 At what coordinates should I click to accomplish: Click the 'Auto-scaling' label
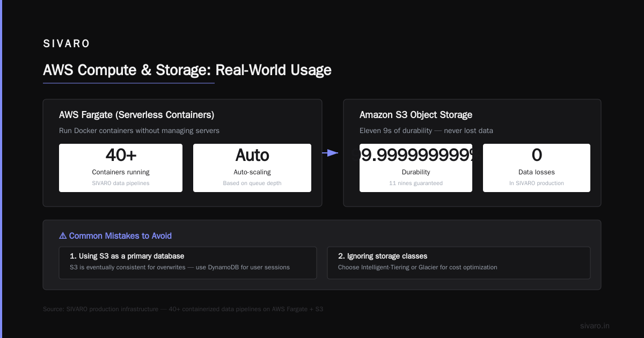[252, 172]
